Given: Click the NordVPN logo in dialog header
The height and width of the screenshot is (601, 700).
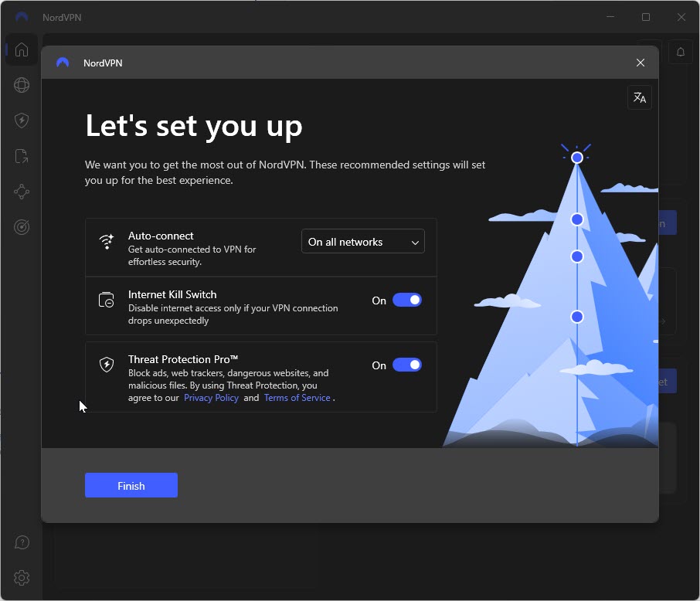Looking at the screenshot, I should point(63,63).
